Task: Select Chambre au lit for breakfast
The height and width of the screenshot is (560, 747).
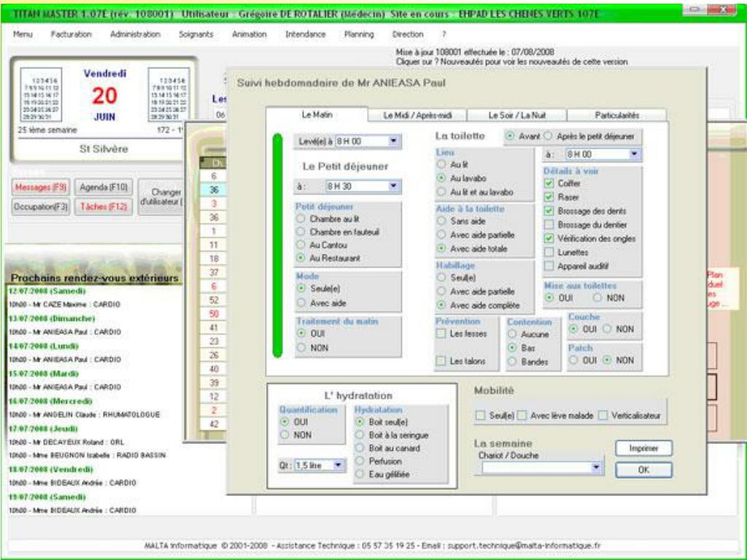Action: tap(301, 219)
